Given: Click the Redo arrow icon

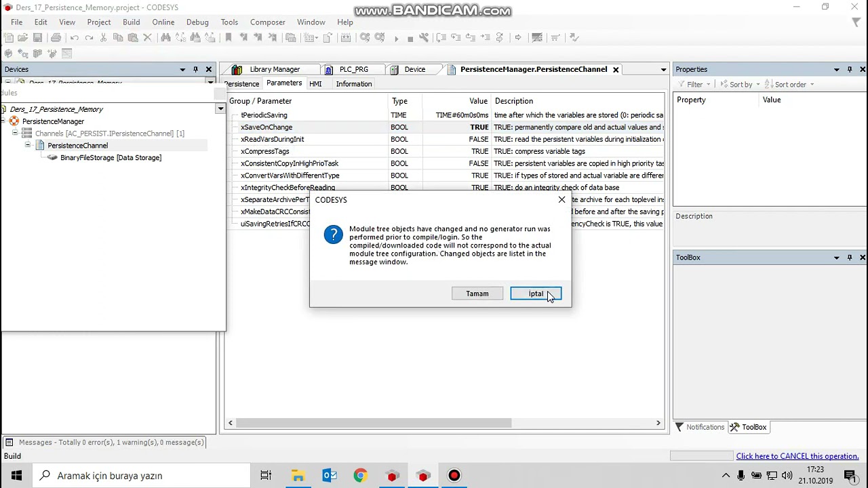Looking at the screenshot, I should [89, 38].
